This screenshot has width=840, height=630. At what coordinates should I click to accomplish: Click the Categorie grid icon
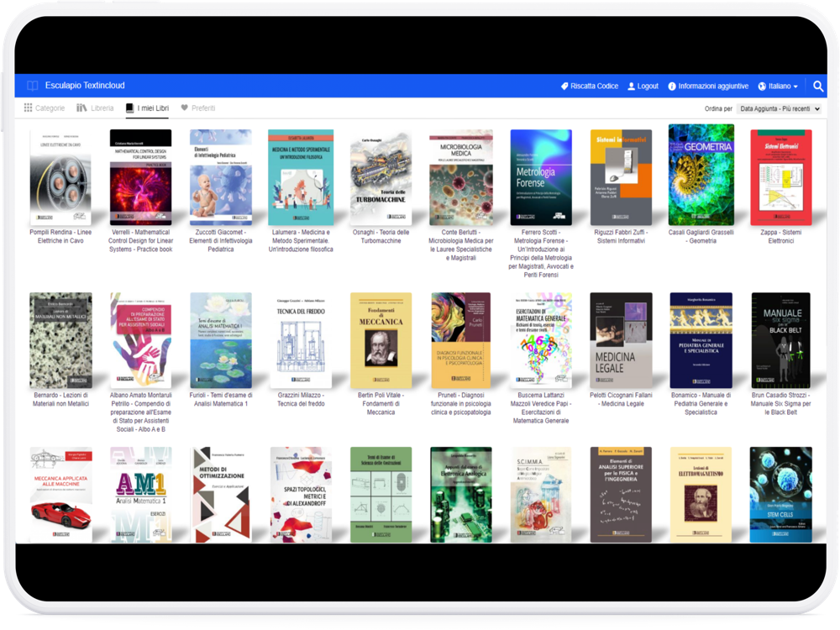pyautogui.click(x=28, y=108)
